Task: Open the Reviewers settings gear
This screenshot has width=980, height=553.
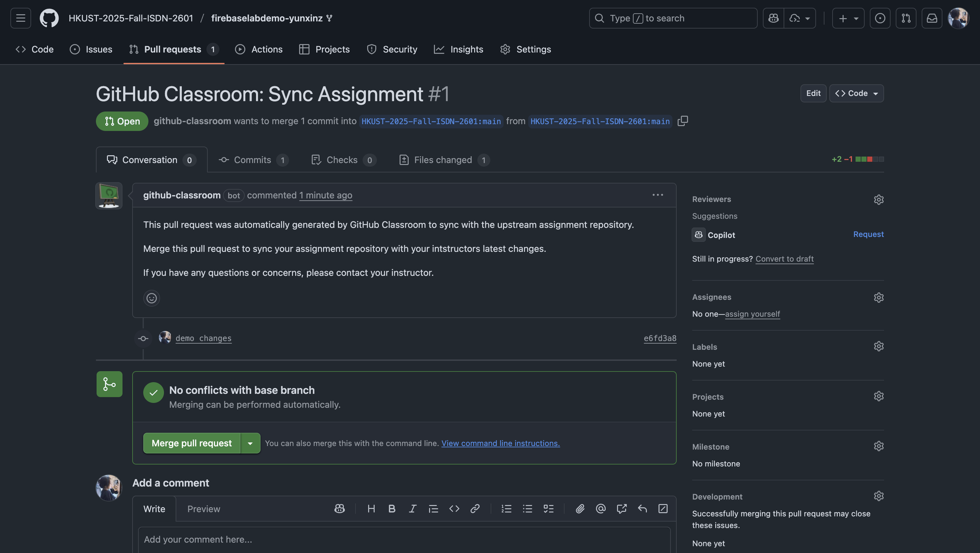Action: 879,199
